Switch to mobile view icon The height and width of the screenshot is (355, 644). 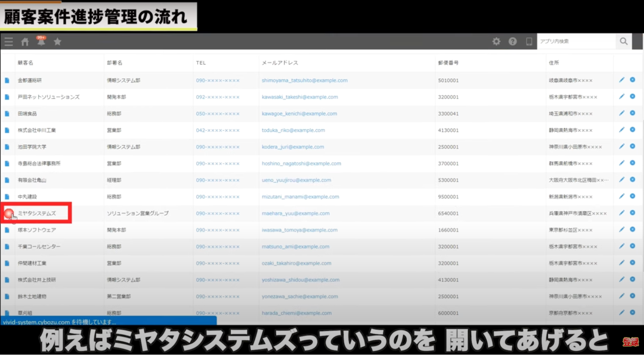pos(529,41)
